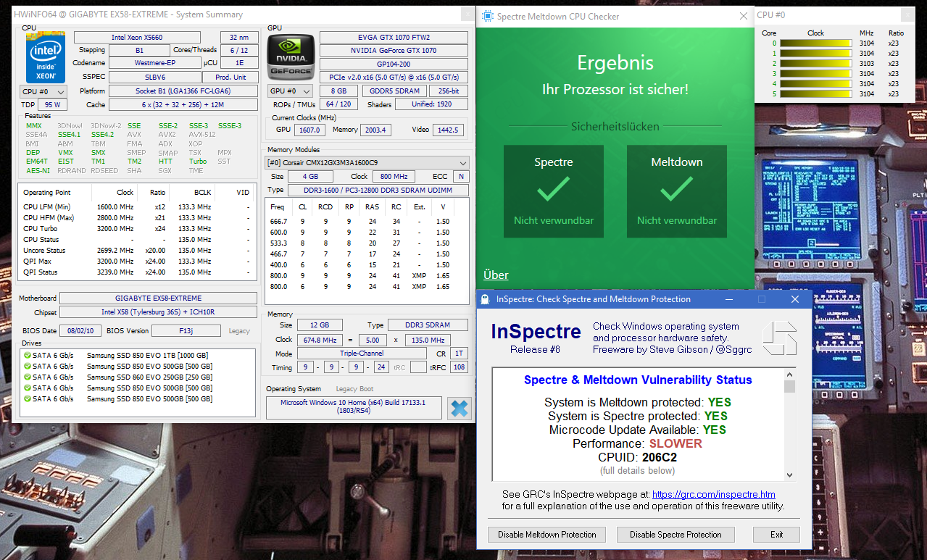
Task: Open the GPU #0 selector dropdown
Action: [291, 91]
